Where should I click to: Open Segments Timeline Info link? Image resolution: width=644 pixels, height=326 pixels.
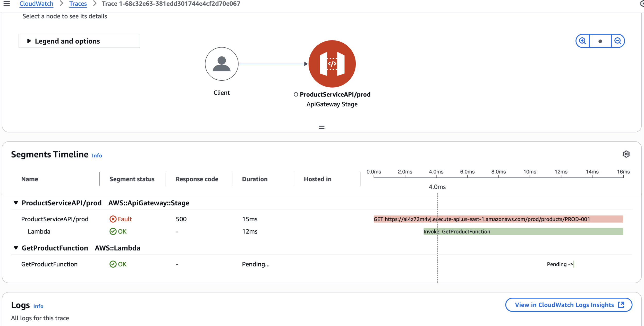click(x=97, y=156)
